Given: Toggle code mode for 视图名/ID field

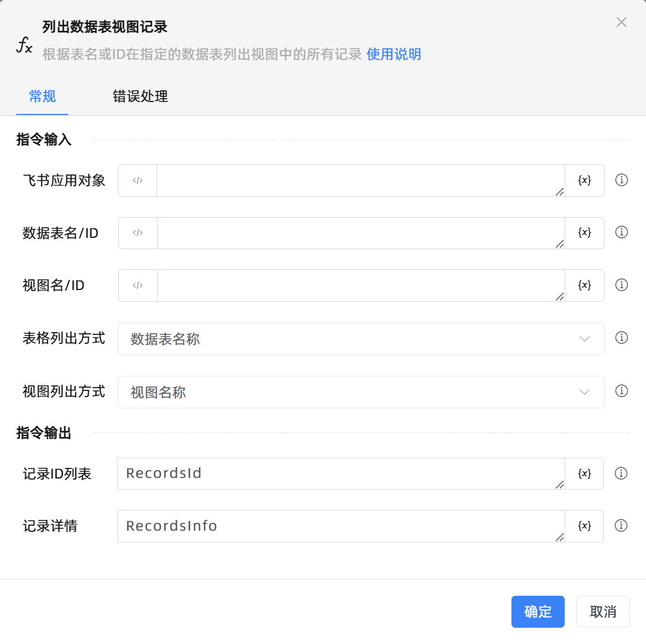Looking at the screenshot, I should (x=137, y=285).
